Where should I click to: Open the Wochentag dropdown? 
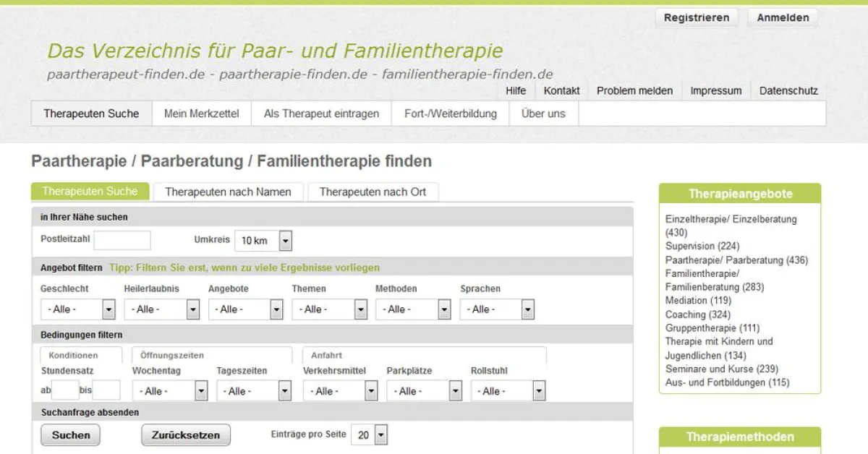pyautogui.click(x=170, y=390)
